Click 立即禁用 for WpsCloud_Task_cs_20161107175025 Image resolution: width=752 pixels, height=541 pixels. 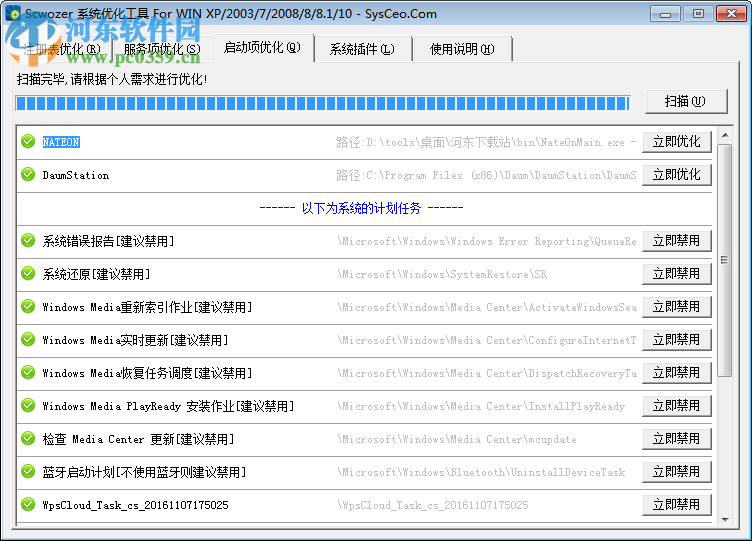(x=677, y=505)
